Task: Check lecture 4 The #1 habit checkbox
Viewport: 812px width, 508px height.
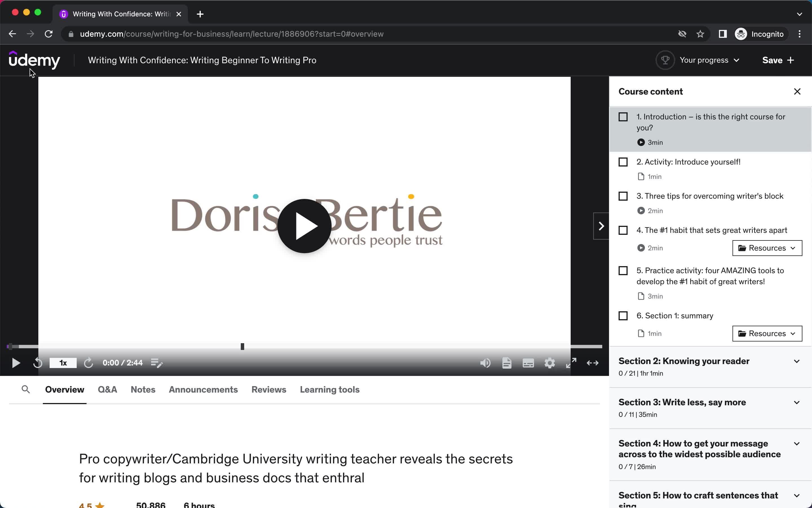Action: (x=623, y=231)
